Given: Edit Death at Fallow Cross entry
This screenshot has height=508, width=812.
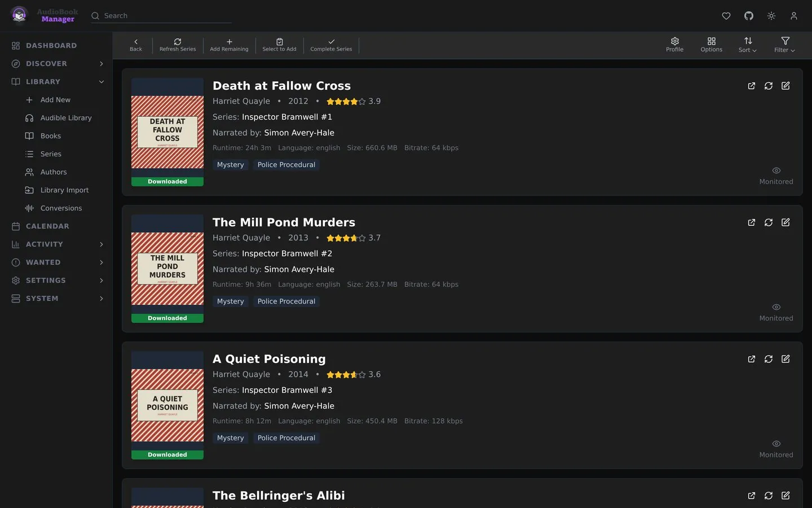Looking at the screenshot, I should (785, 86).
